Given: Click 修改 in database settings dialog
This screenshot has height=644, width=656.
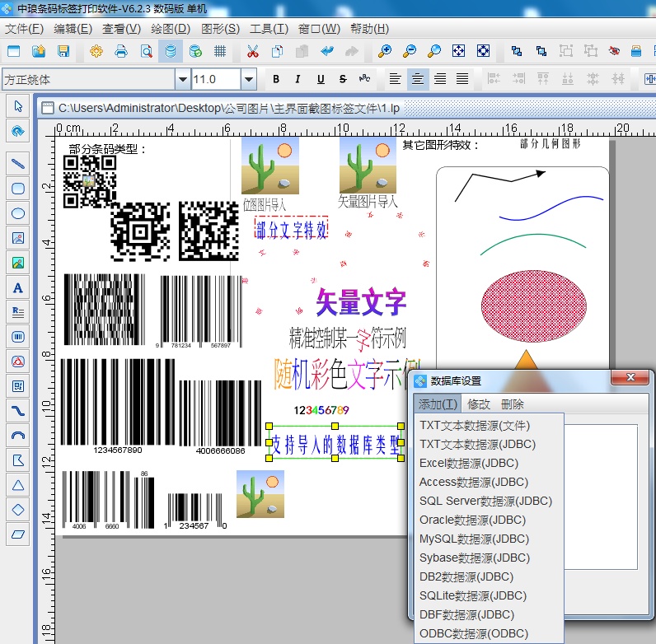Looking at the screenshot, I should pyautogui.click(x=479, y=404).
